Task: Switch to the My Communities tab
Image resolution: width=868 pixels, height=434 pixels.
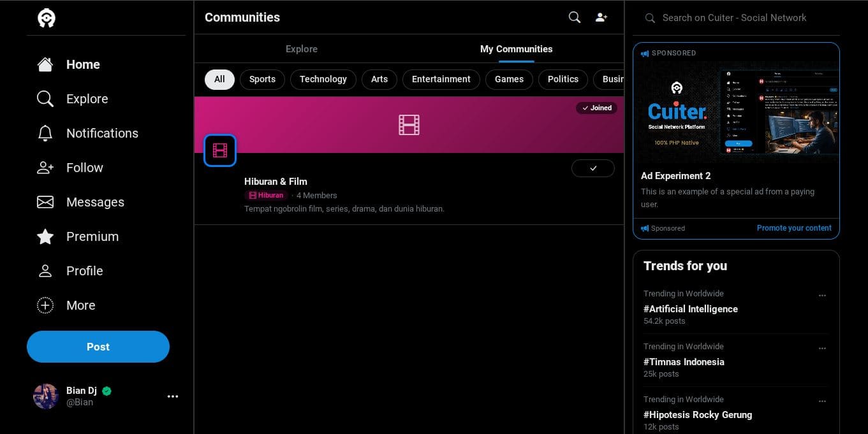Action: [516, 49]
